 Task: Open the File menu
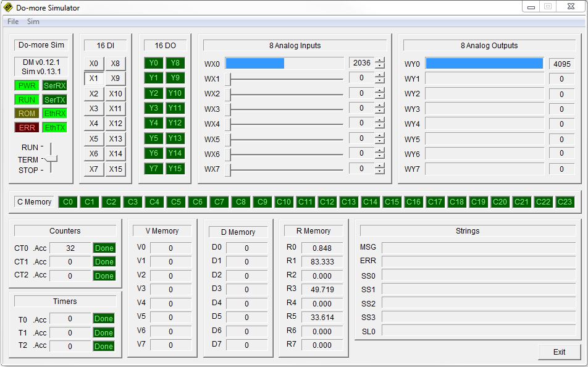click(13, 22)
